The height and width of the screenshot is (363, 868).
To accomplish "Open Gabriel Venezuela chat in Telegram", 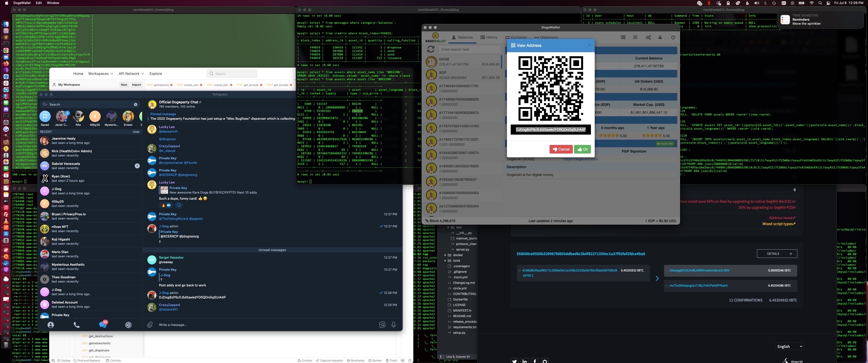I will coord(90,166).
